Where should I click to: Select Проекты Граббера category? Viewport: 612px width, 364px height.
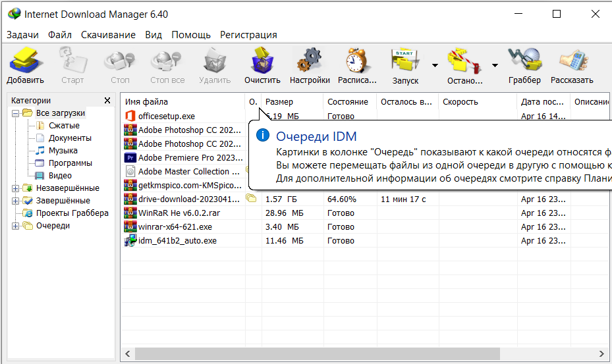(x=72, y=213)
